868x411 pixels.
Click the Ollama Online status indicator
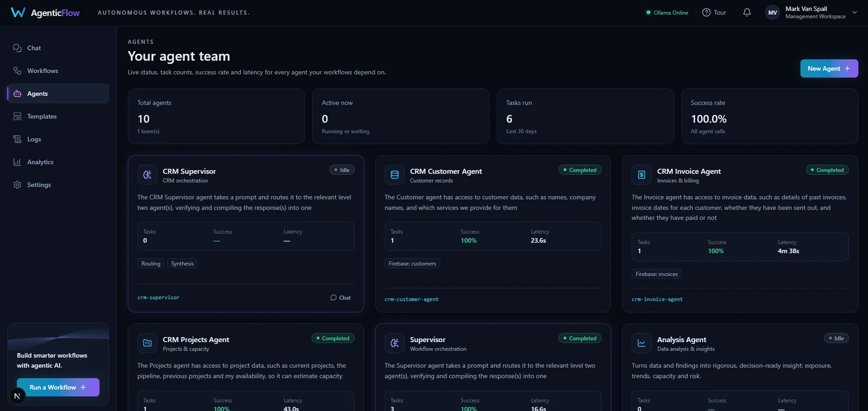pos(667,12)
